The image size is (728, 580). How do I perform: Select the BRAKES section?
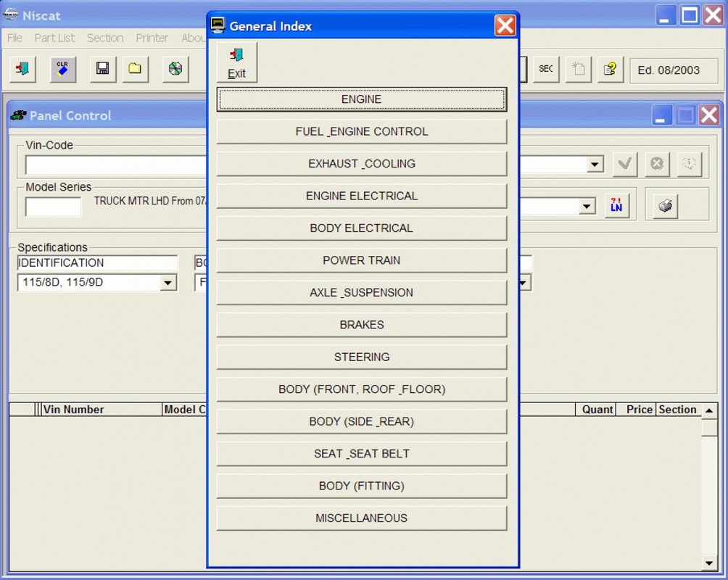(362, 325)
